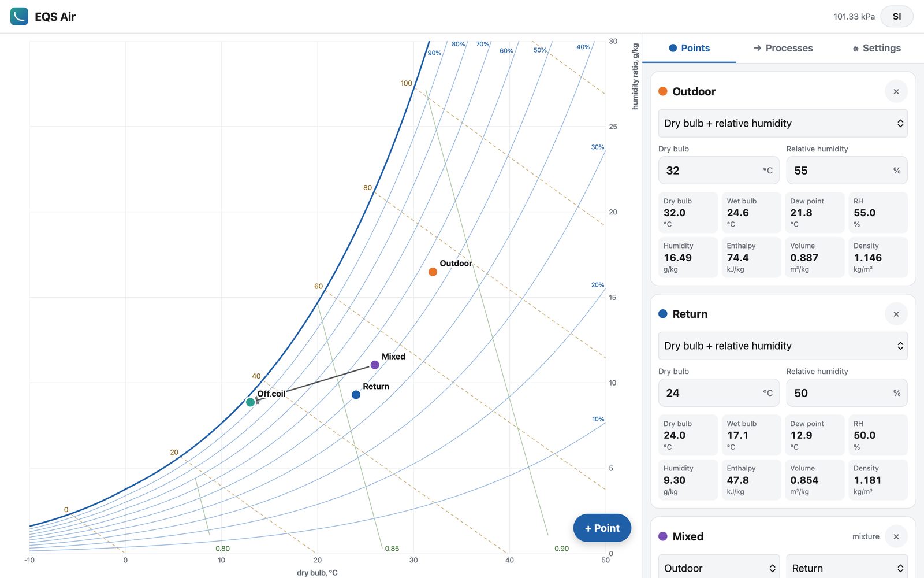Select the green Off coil point on chart
Viewport: 924px width, 578px height.
pyautogui.click(x=250, y=402)
